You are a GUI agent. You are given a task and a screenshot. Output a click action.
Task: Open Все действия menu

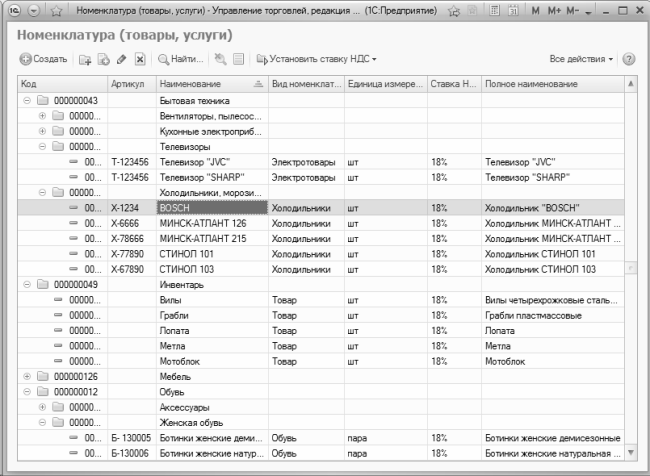click(x=581, y=59)
